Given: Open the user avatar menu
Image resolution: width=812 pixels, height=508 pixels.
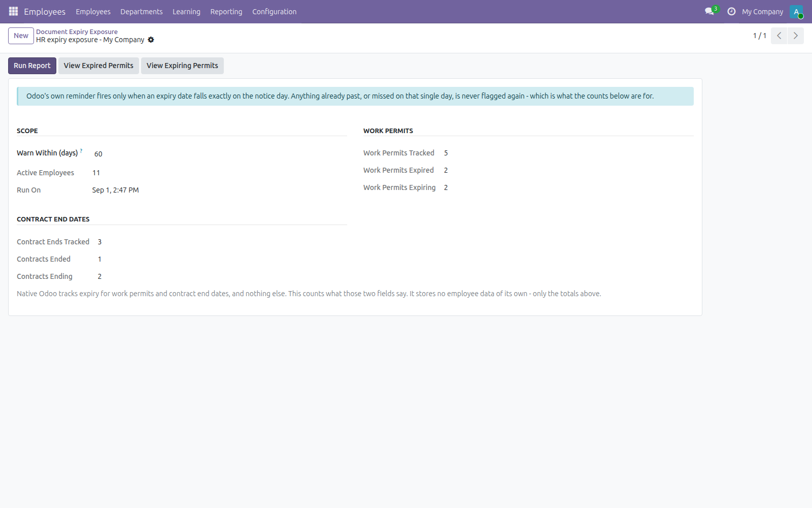Looking at the screenshot, I should [796, 11].
